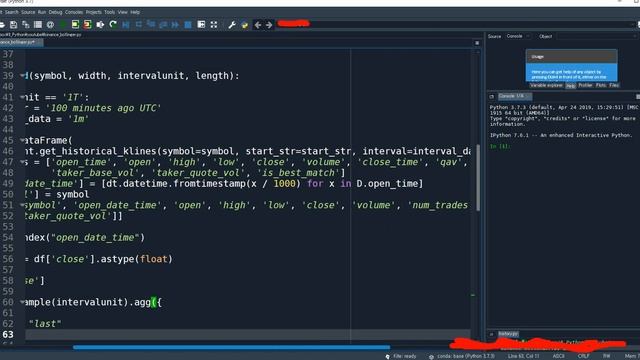Go back with the left arrow icon
The image size is (640, 360).
[x=258, y=25]
